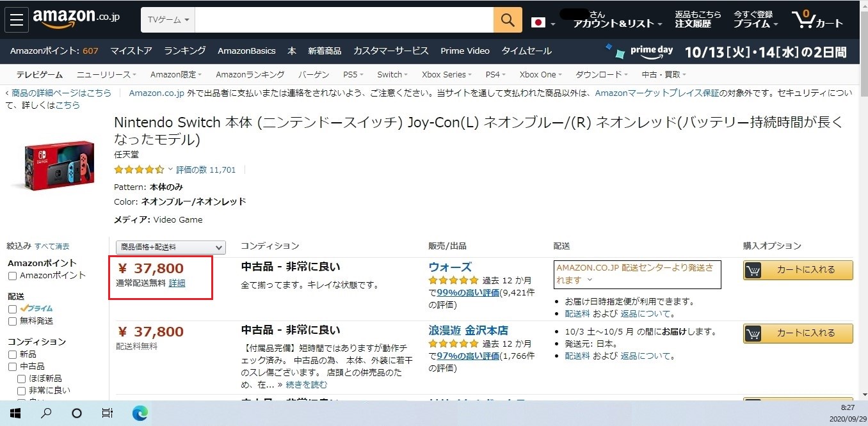Add ウォーズ offer to cart
Viewport: 868px width, 426px height.
798,270
